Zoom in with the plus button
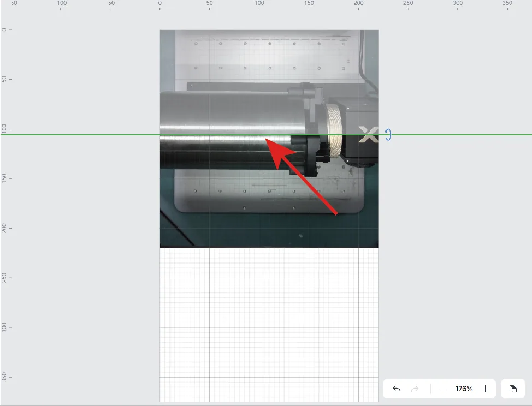This screenshot has width=532, height=406. 486,389
